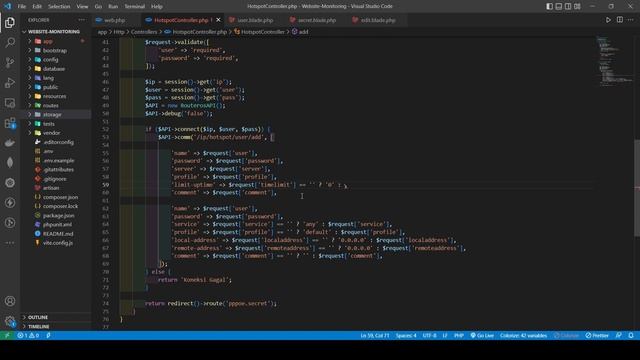Toggle bottom panel layout icon
Image resolution: width=640 pixels, height=360 pixels.
coord(559,6)
